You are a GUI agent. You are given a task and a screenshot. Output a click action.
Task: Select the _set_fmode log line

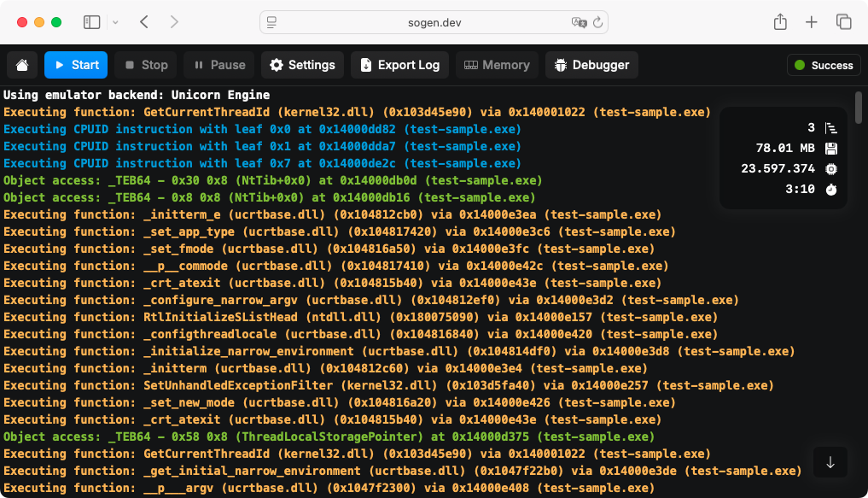[x=329, y=249]
